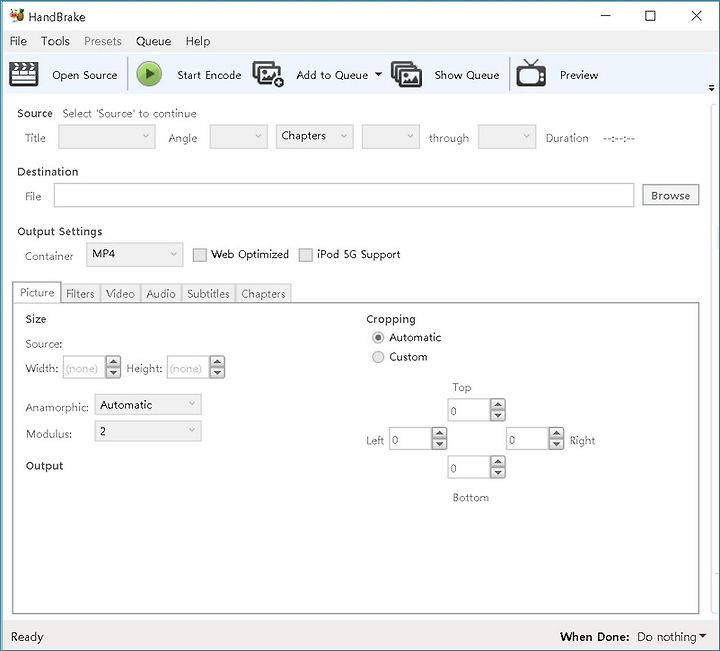The height and width of the screenshot is (651, 720).
Task: Click the Top crop value field
Action: pyautogui.click(x=469, y=410)
